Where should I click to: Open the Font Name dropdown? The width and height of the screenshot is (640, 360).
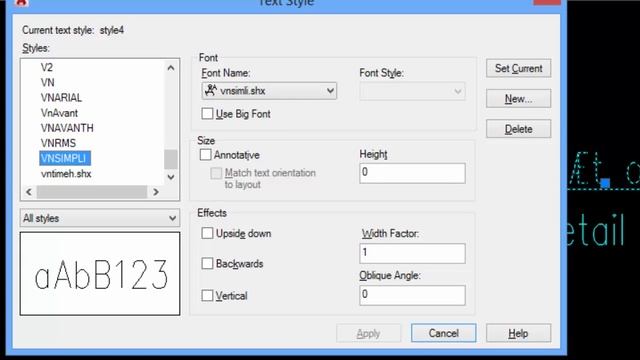[269, 91]
